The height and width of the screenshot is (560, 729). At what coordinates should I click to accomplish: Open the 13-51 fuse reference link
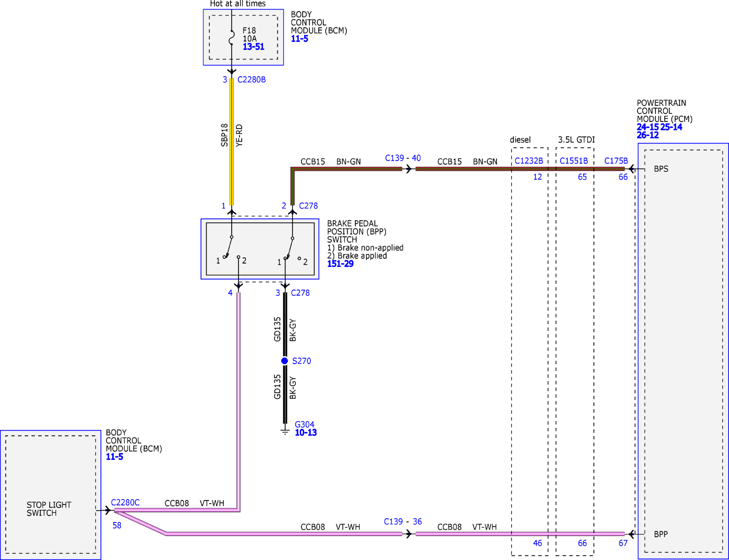coord(253,47)
